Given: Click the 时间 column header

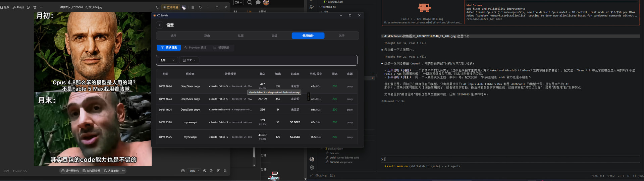Looking at the screenshot, I should [x=165, y=74].
